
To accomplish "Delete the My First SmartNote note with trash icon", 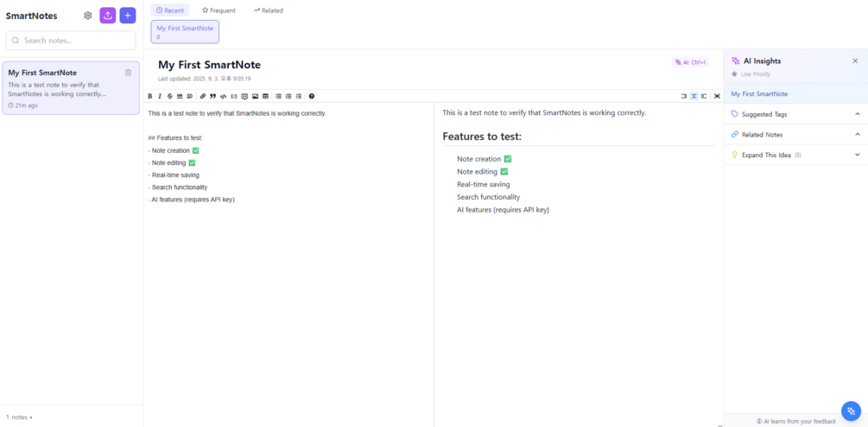I will [x=129, y=73].
